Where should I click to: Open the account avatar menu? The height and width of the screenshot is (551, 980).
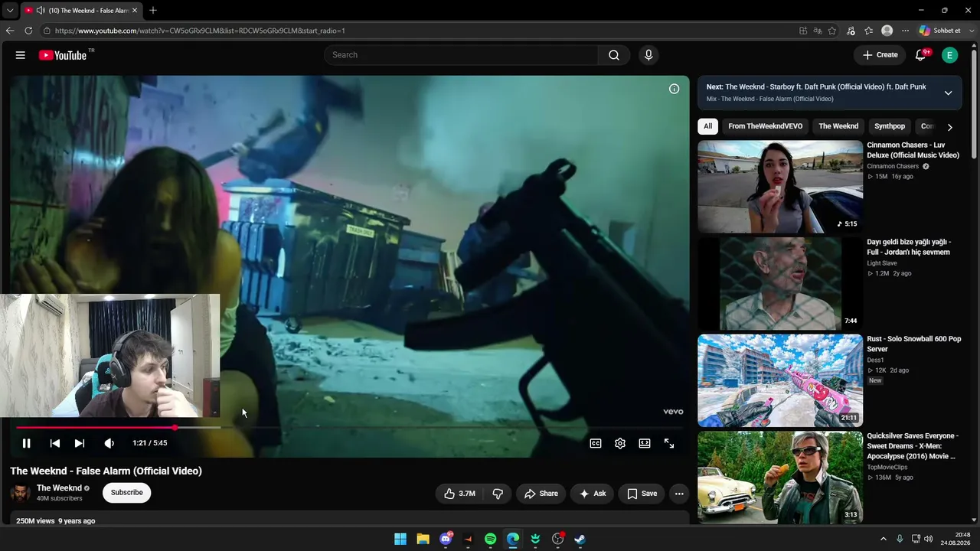coord(949,55)
